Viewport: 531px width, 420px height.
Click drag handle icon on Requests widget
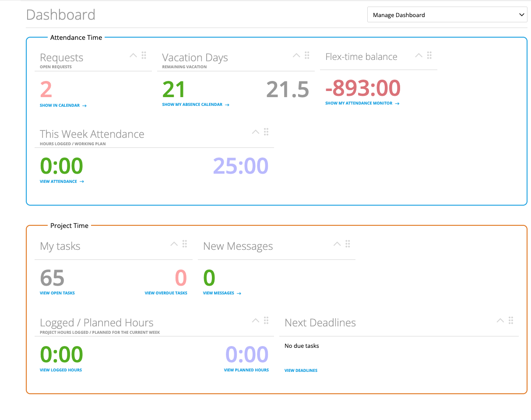pos(144,56)
